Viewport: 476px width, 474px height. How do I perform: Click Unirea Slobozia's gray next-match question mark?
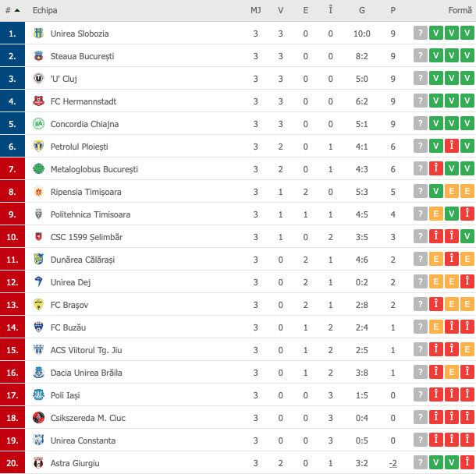click(x=421, y=34)
